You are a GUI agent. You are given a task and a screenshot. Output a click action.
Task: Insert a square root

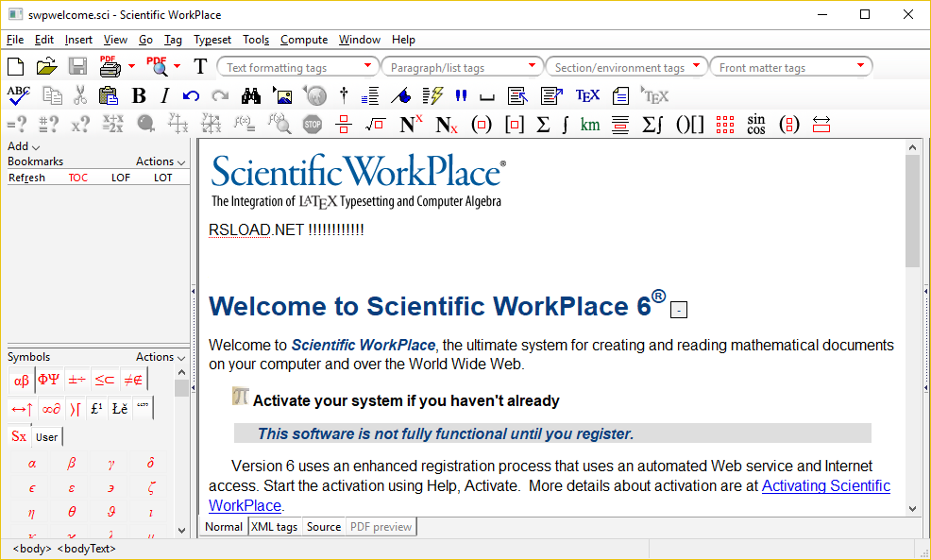pyautogui.click(x=375, y=124)
